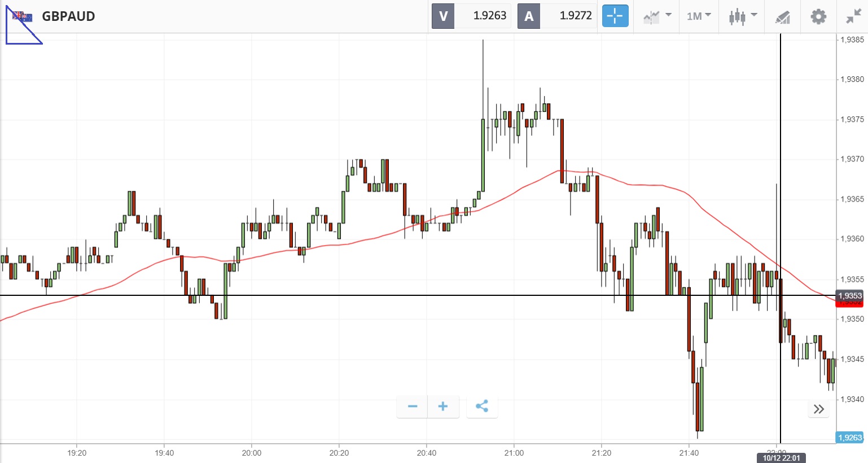
Task: Zoom out with the minus button
Action: coord(413,407)
